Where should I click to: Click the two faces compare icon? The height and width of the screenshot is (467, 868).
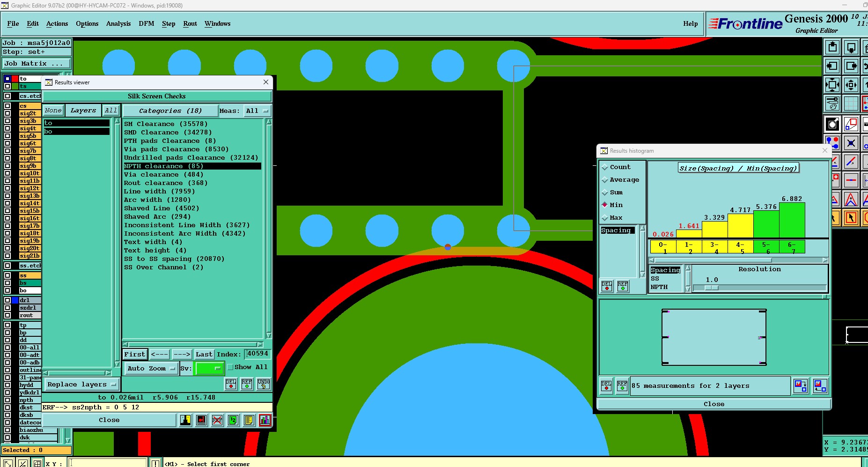point(185,420)
